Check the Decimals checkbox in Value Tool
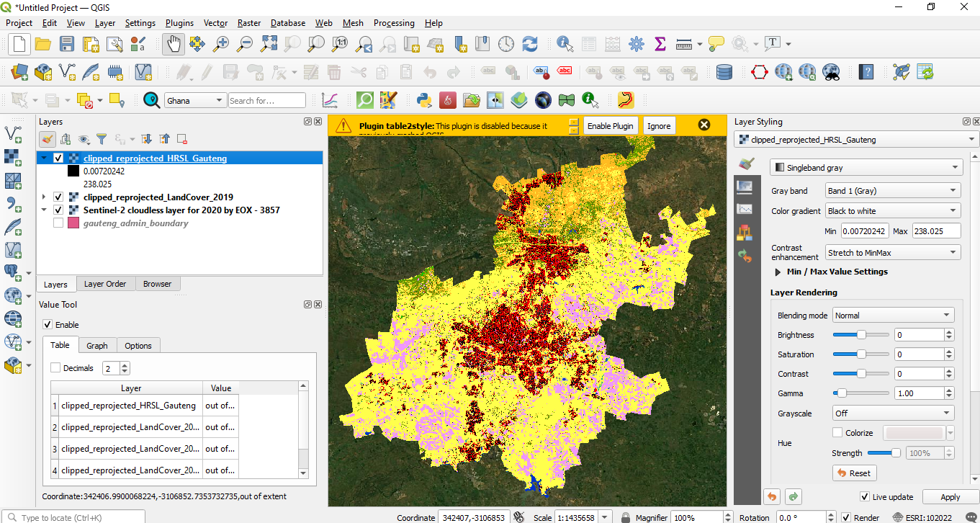 coord(55,368)
